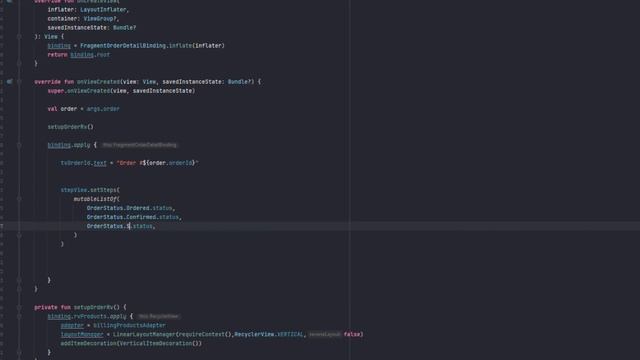Click 'inflater: LayoutInflater' parameter line
The width and height of the screenshot is (640, 360).
point(88,10)
